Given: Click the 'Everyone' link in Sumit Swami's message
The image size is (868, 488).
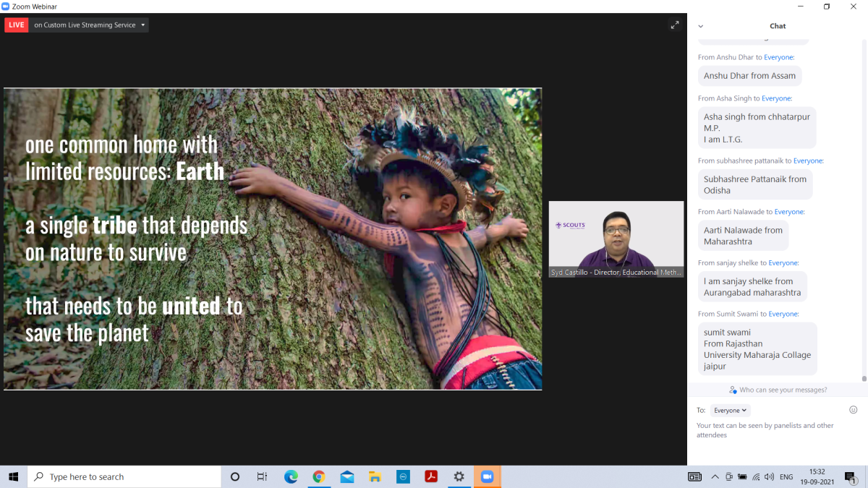Looking at the screenshot, I should click(783, 314).
